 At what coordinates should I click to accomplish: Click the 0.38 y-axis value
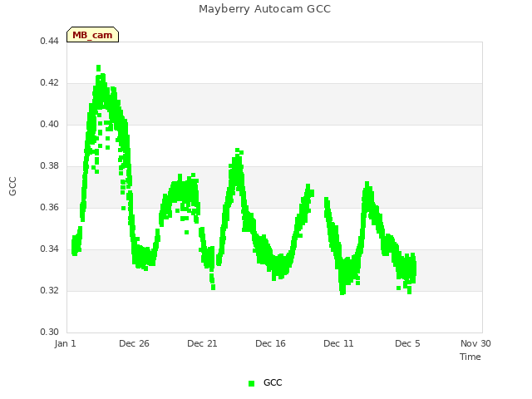(x=49, y=166)
